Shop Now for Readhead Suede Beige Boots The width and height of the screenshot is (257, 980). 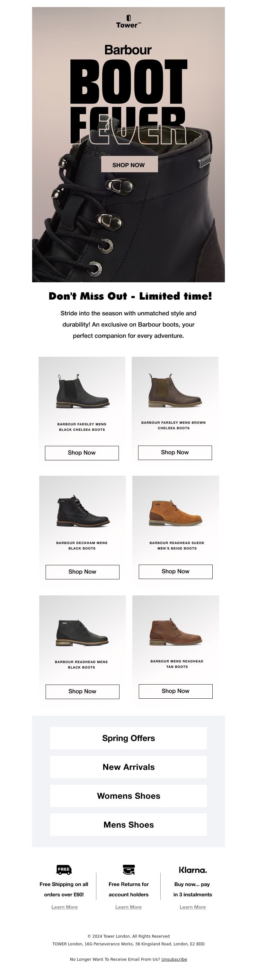point(175,571)
